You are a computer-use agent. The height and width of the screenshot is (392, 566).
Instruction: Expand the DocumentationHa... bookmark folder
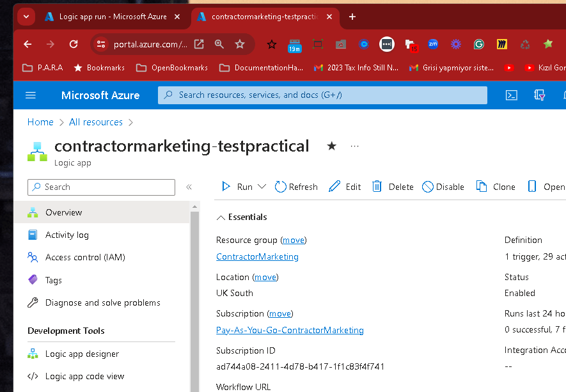coord(262,68)
